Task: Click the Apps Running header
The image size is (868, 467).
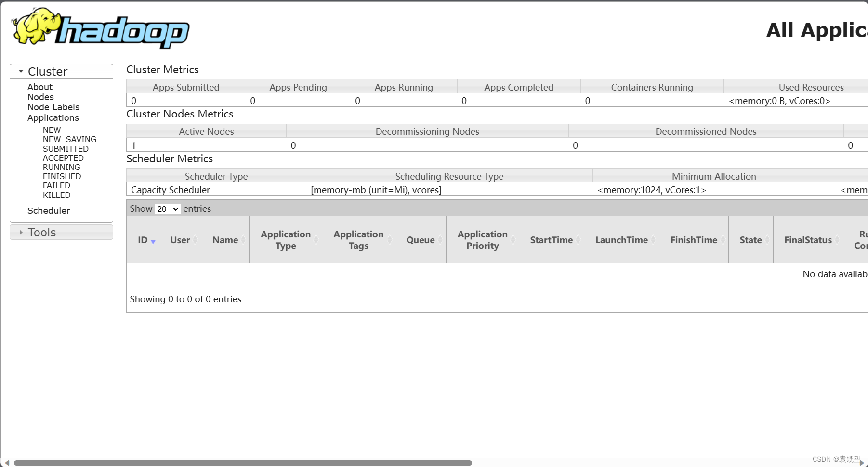Action: 404,87
